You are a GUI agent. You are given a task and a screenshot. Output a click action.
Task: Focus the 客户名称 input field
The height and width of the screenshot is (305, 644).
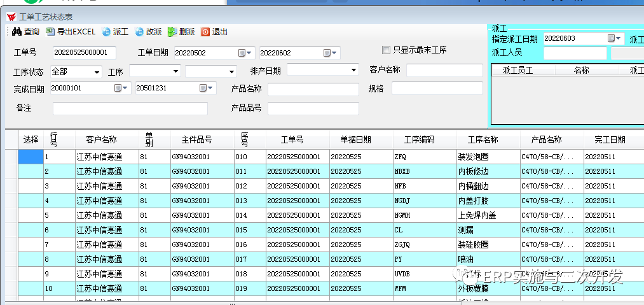click(444, 70)
